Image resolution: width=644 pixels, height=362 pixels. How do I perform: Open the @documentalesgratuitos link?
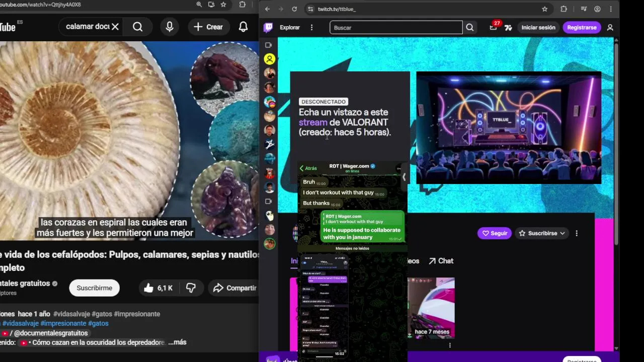51,333
